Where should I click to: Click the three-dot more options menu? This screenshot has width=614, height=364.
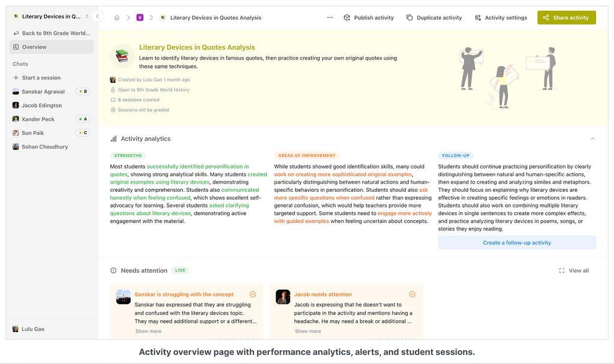point(330,17)
